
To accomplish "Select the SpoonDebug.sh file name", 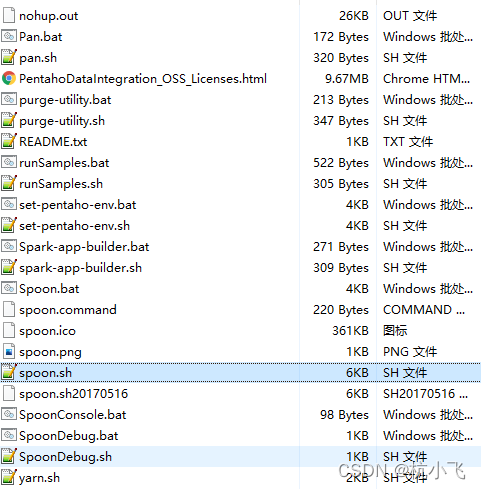I will tap(65, 457).
